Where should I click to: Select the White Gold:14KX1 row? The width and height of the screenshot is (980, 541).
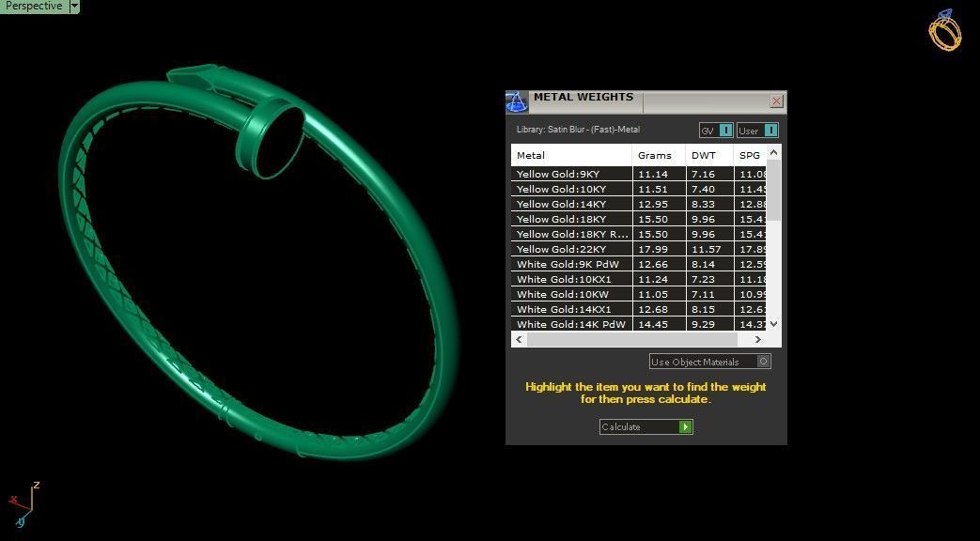click(638, 309)
